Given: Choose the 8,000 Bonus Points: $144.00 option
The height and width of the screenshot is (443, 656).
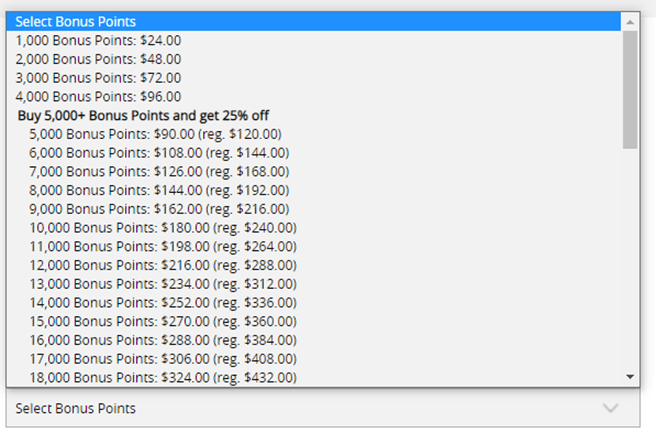Looking at the screenshot, I should [159, 190].
